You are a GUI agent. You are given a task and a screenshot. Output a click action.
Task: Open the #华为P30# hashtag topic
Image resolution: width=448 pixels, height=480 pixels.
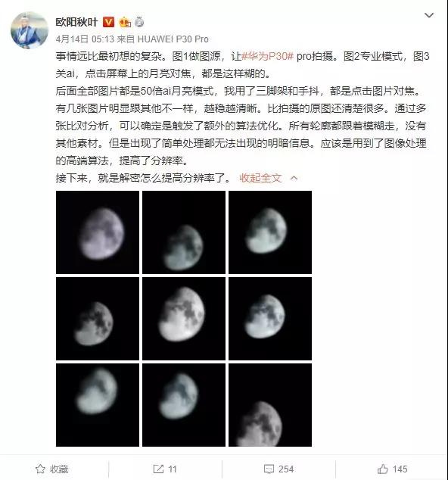click(267, 56)
